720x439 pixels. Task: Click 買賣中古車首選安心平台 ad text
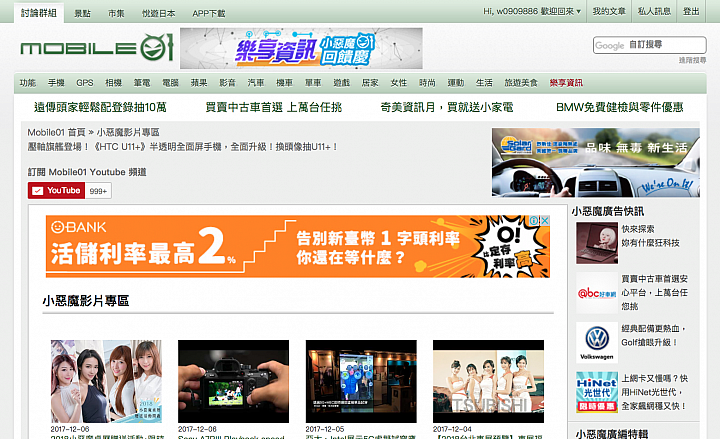[654, 293]
